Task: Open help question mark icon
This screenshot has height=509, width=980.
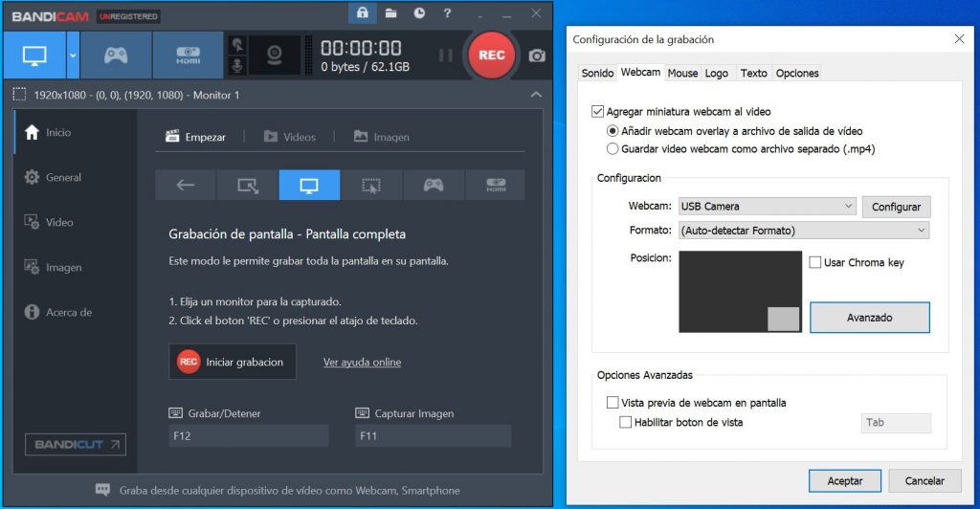Action: (x=447, y=13)
